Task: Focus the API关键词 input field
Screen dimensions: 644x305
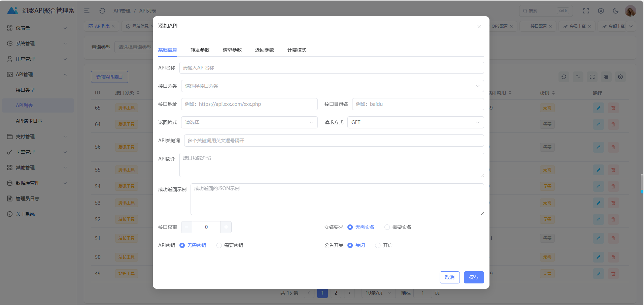Action: [x=334, y=141]
